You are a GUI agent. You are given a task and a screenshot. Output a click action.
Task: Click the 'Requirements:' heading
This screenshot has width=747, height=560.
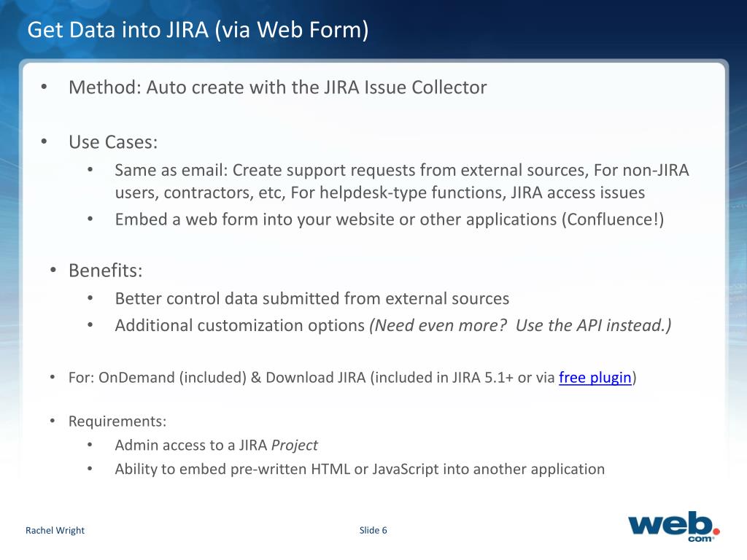pyautogui.click(x=117, y=421)
